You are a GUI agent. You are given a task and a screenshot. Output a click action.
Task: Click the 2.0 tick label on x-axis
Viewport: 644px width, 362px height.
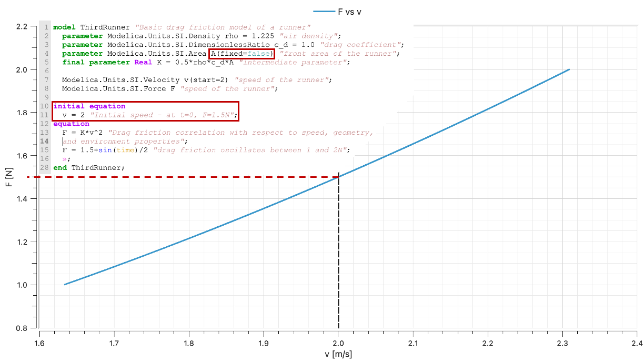click(x=338, y=343)
